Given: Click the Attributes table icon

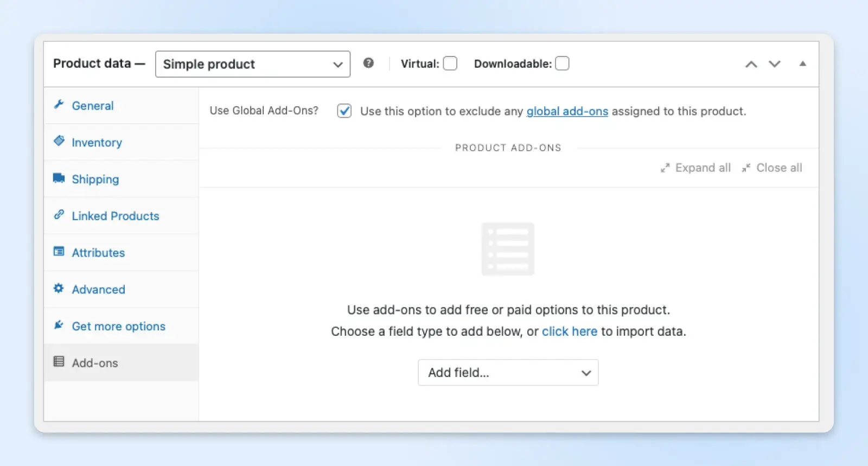Looking at the screenshot, I should [x=59, y=251].
